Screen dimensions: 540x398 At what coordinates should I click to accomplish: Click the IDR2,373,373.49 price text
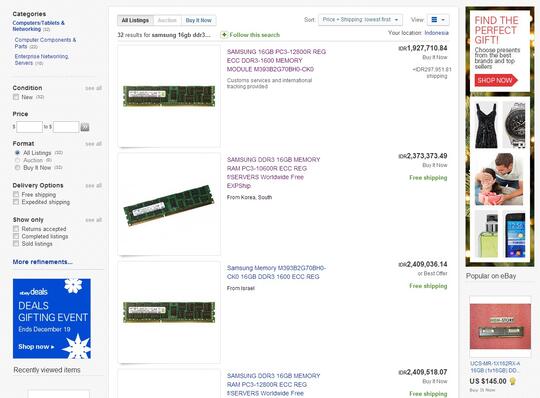(423, 156)
